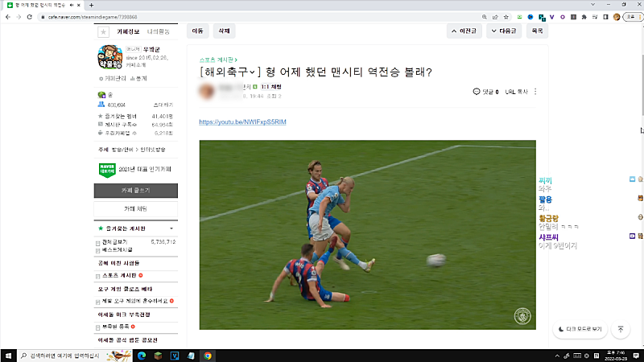Open the purple ring extension icon
The image size is (644, 362).
tap(562, 17)
